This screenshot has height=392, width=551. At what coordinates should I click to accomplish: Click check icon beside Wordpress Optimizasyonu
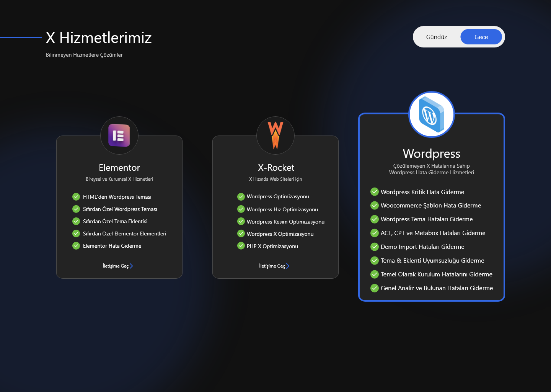point(241,197)
